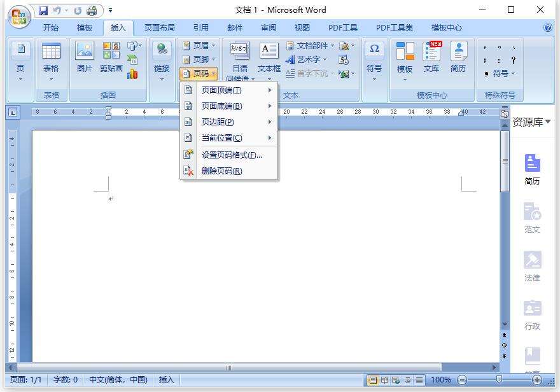Image resolution: width=560 pixels, height=392 pixels.
Task: Open the 模板 template gallery
Action: (x=405, y=61)
